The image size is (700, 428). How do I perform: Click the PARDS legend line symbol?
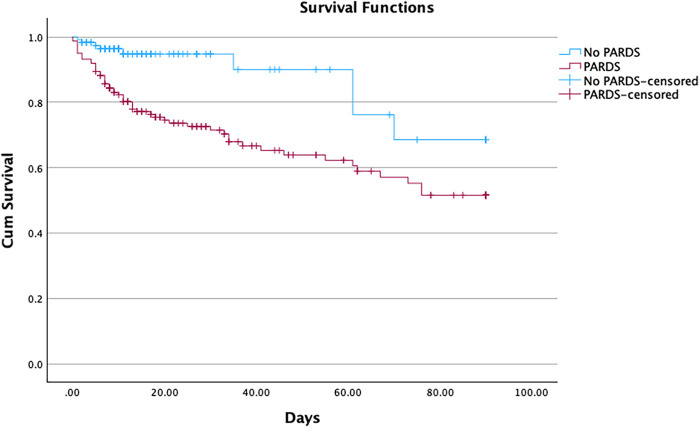click(570, 66)
